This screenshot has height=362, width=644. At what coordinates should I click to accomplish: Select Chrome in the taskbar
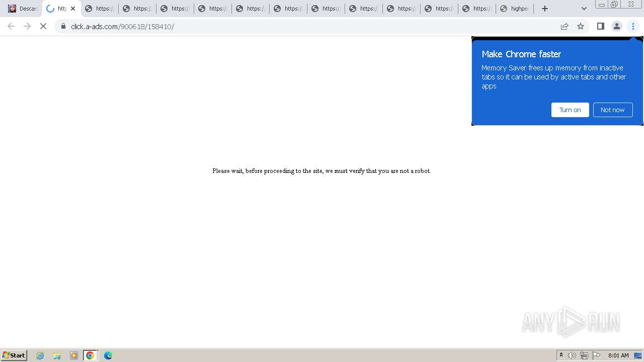(x=90, y=355)
